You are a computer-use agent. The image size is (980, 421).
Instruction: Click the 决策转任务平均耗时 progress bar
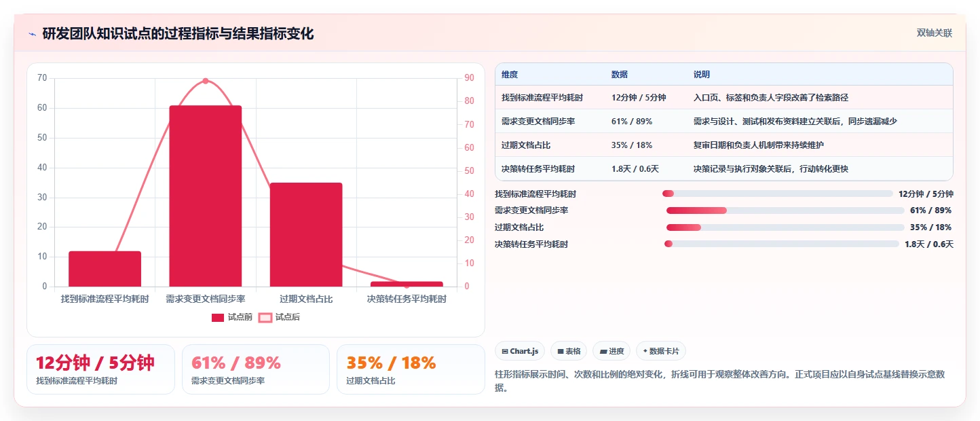pyautogui.click(x=782, y=244)
